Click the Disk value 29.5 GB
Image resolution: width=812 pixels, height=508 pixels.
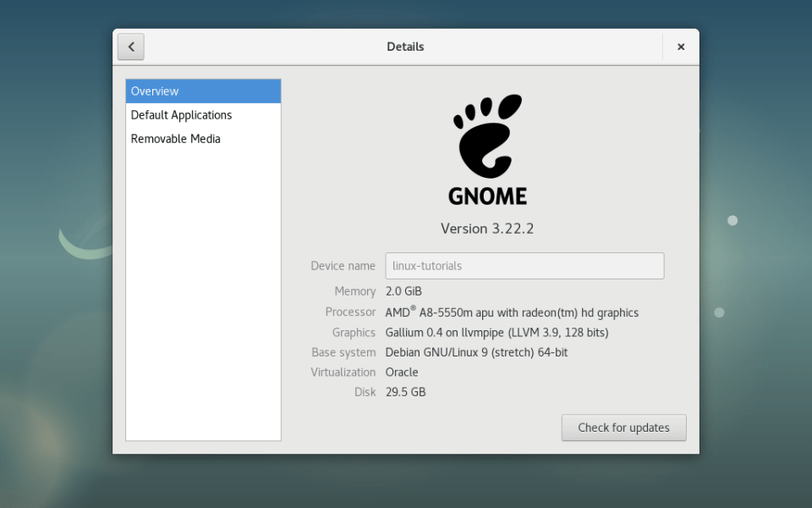pyautogui.click(x=405, y=392)
